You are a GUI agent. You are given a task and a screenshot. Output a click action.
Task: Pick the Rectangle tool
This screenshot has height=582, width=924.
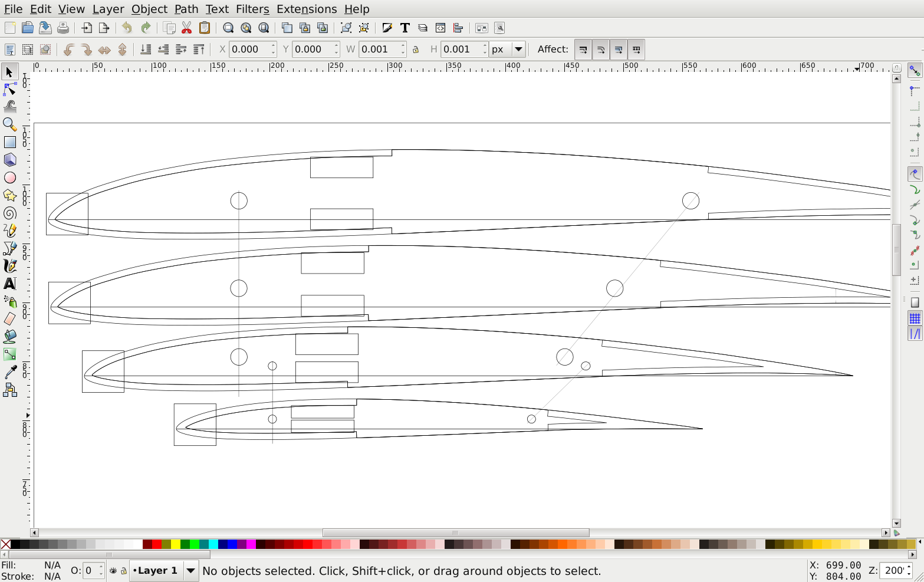pyautogui.click(x=9, y=142)
